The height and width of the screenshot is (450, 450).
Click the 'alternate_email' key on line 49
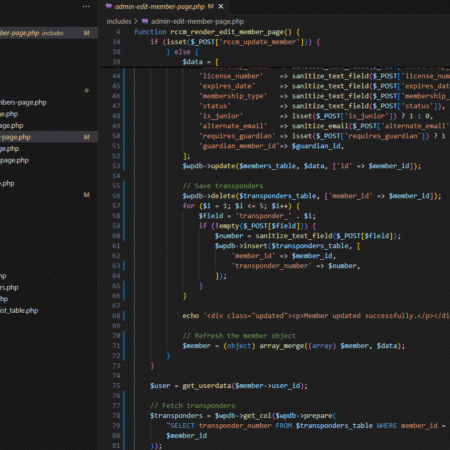(233, 126)
